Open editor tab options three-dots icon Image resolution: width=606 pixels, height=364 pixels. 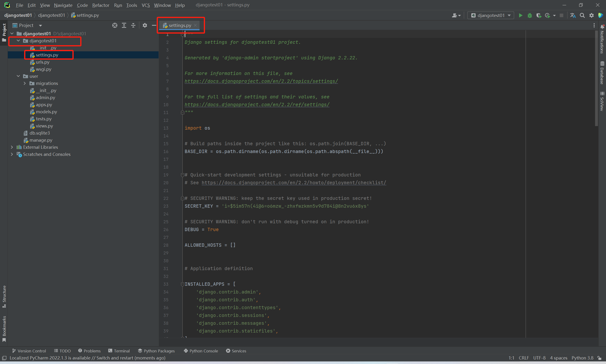pyautogui.click(x=594, y=25)
